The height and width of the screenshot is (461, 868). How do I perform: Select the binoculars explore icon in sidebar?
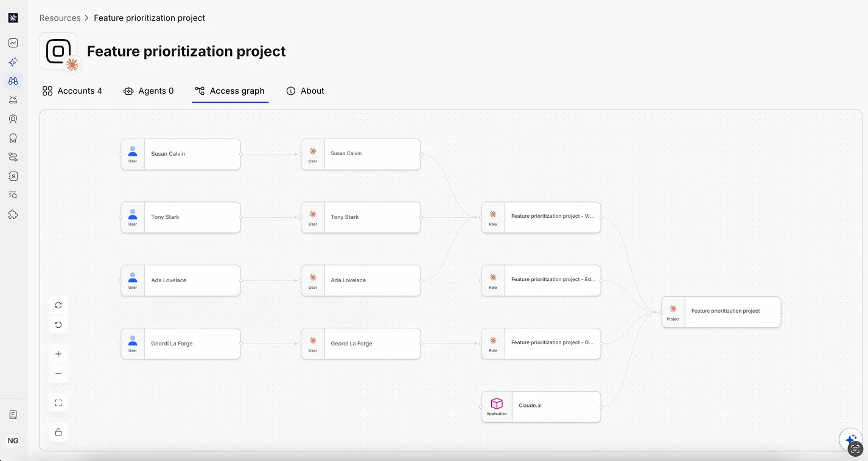click(x=13, y=81)
